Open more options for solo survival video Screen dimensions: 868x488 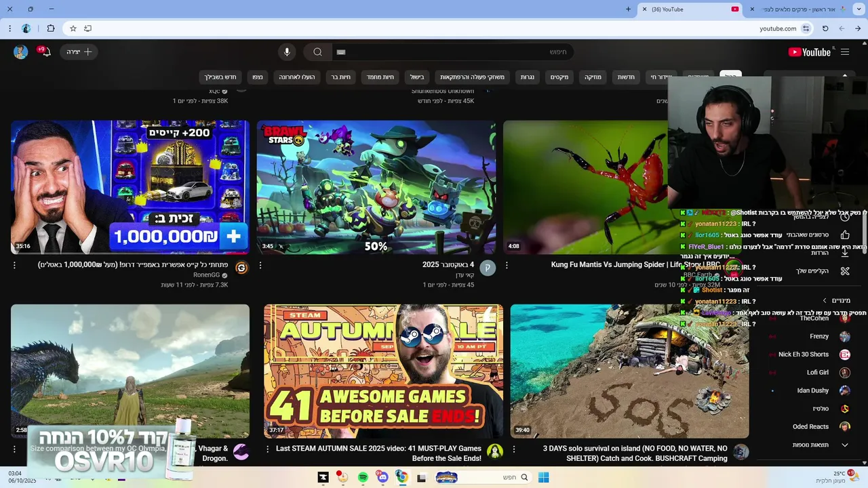pyautogui.click(x=514, y=449)
